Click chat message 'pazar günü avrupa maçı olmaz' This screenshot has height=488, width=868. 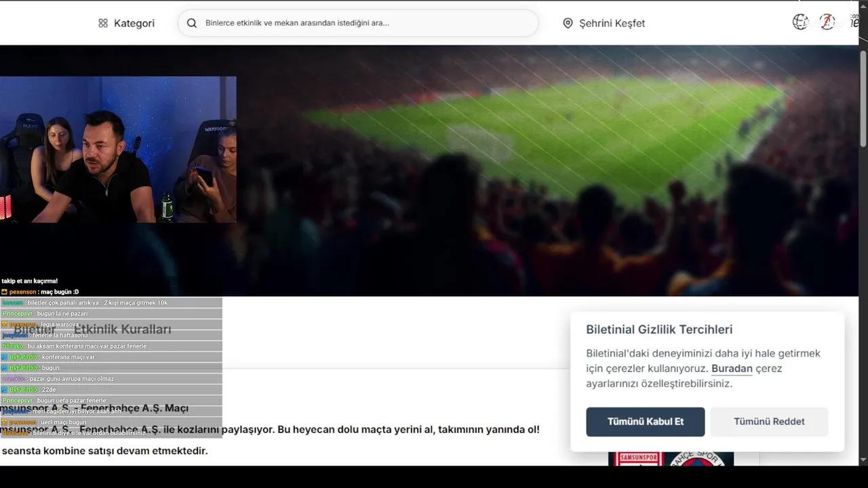point(72,379)
